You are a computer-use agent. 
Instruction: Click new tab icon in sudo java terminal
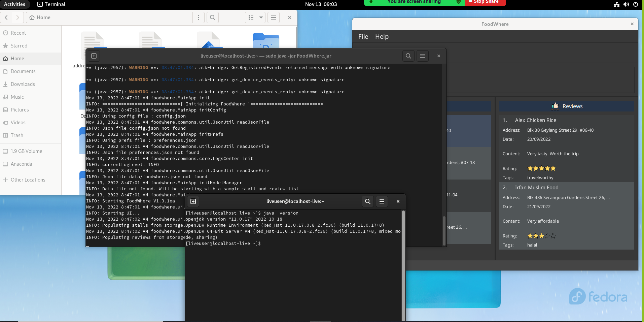pos(94,56)
